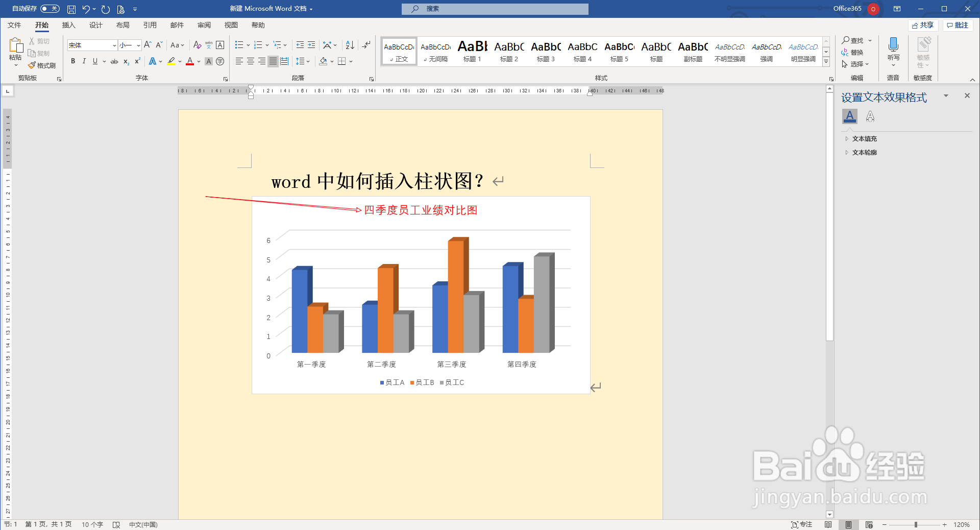The width and height of the screenshot is (980, 530).
Task: Close the 设置文本效果格式 pane
Action: [x=967, y=95]
